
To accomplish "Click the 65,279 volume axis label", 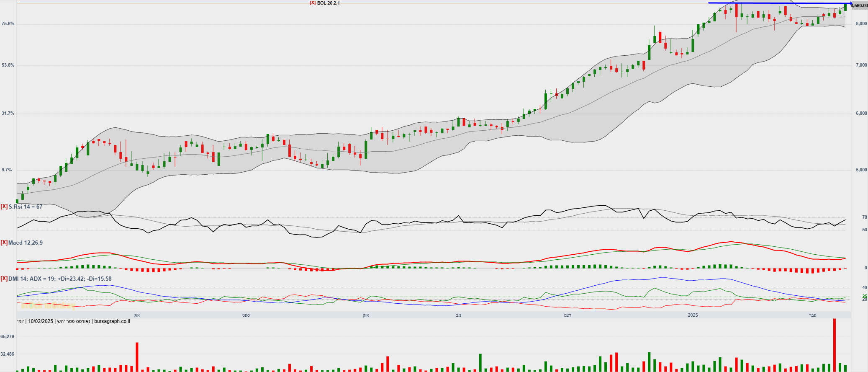I will coord(8,336).
